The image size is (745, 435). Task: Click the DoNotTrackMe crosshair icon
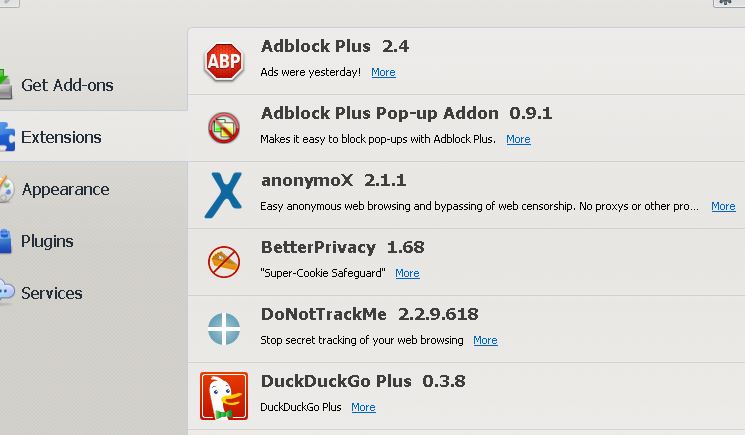tap(224, 328)
